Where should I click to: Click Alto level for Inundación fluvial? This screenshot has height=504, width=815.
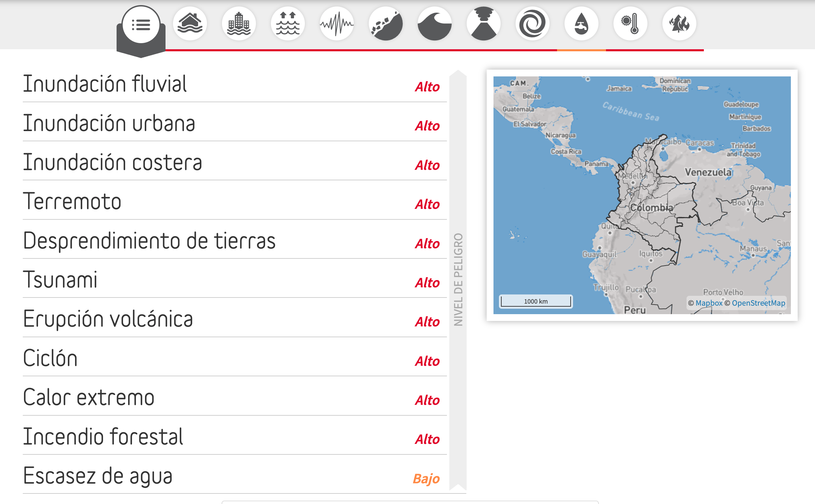[x=427, y=87]
